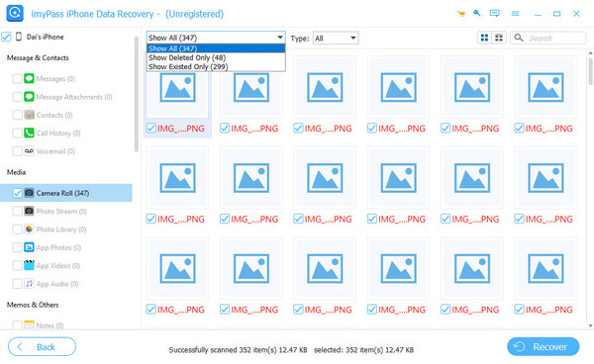
Task: Click the sidebar vertical scrollbar
Action: tap(137, 94)
